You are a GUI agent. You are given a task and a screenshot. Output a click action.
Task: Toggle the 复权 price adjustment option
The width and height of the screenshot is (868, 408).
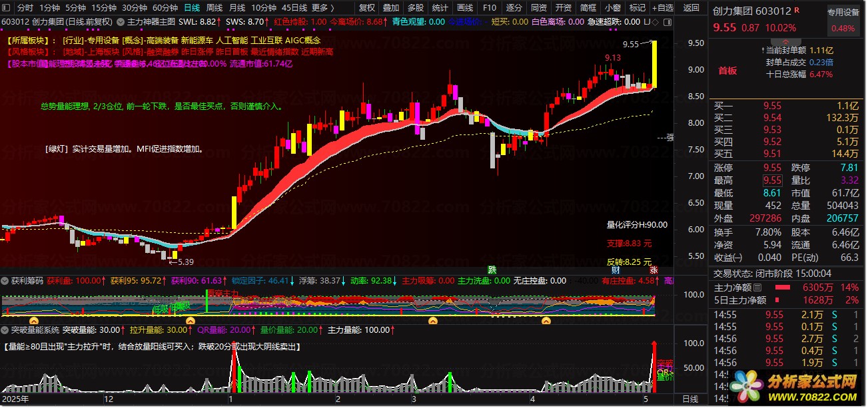tap(366, 8)
